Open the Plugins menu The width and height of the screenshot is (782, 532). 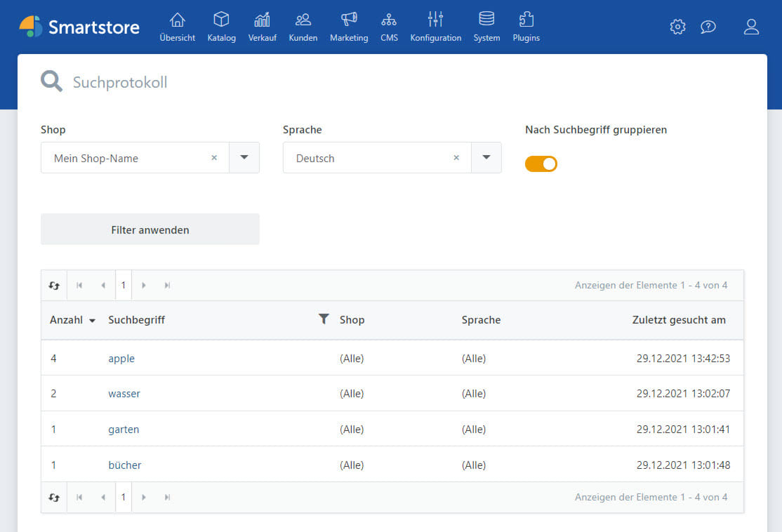point(526,27)
